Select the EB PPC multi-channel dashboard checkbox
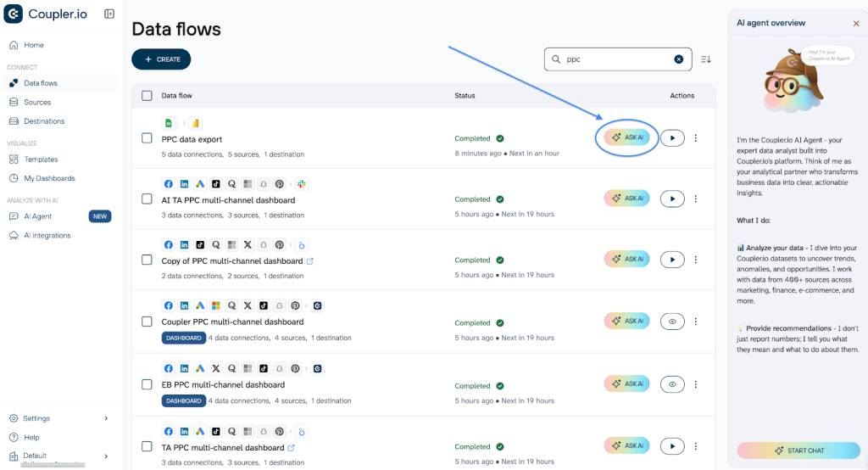This screenshot has width=868, height=470. [147, 384]
